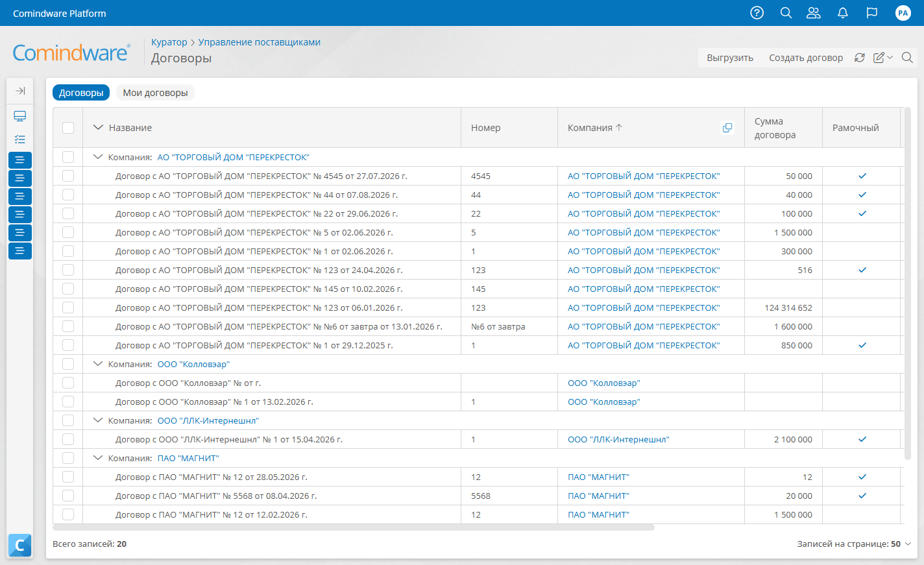924x565 pixels.
Task: Expand the sidebar navigation arrow icon
Action: (20, 91)
